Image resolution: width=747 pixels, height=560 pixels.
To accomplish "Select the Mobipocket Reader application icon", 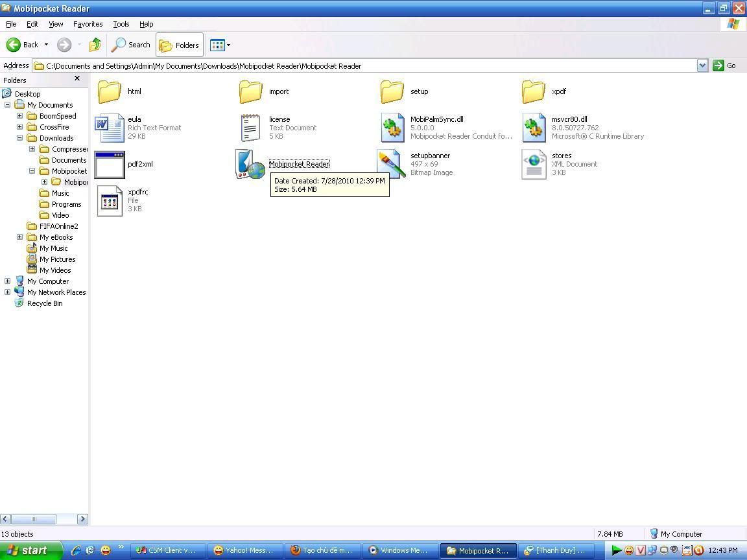I will click(250, 164).
